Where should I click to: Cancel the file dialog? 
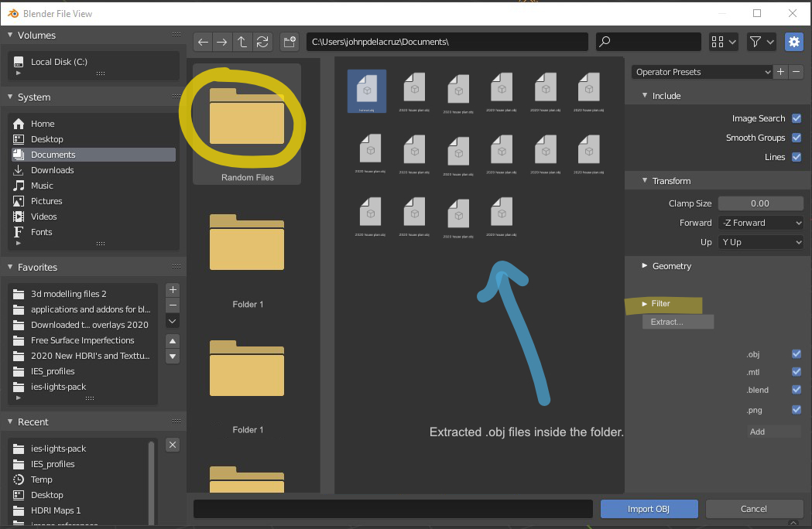[x=754, y=510]
